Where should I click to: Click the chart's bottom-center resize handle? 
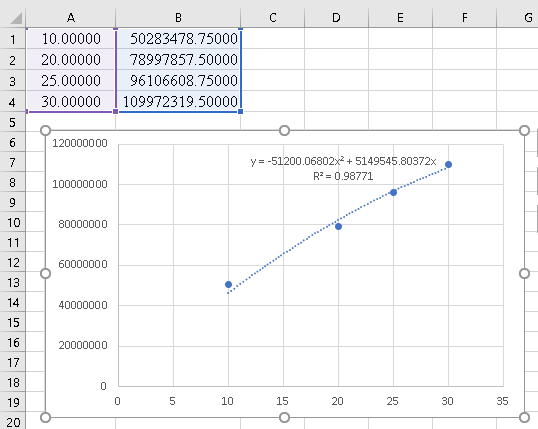click(284, 417)
